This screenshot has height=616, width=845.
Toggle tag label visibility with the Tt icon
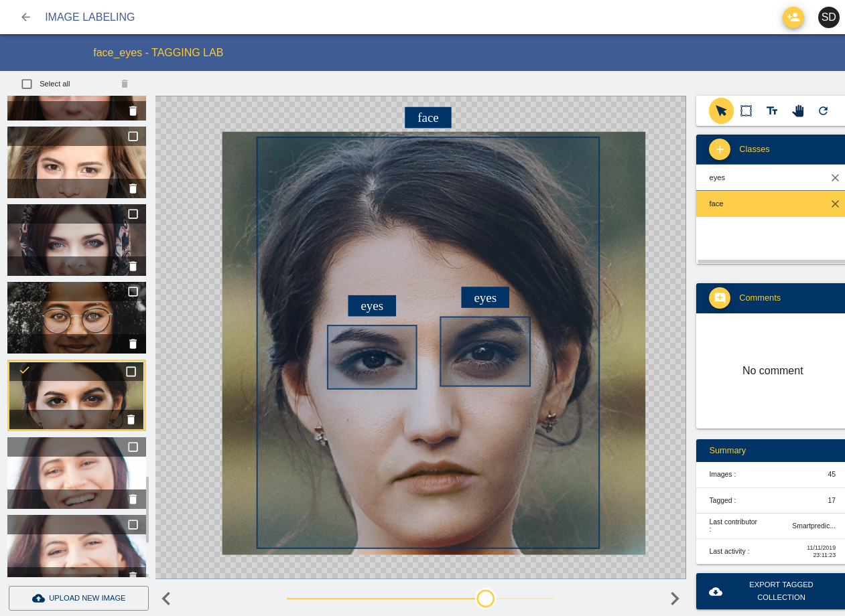pos(772,110)
